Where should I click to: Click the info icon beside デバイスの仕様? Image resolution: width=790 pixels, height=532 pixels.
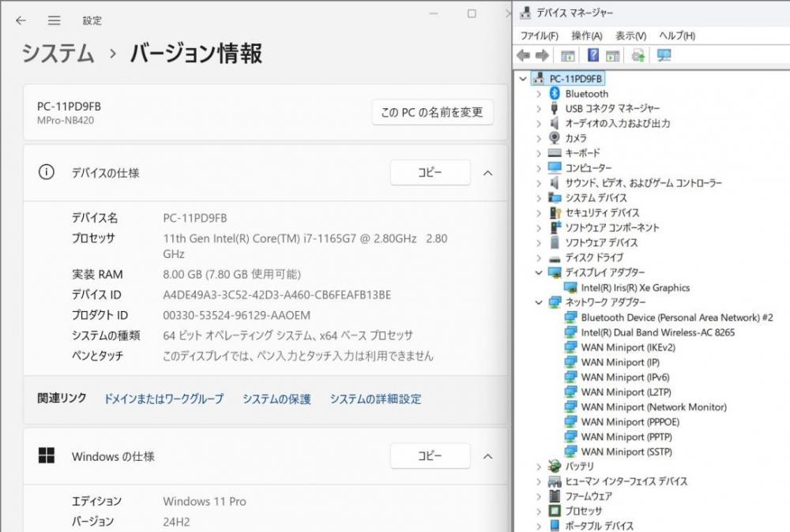[47, 173]
